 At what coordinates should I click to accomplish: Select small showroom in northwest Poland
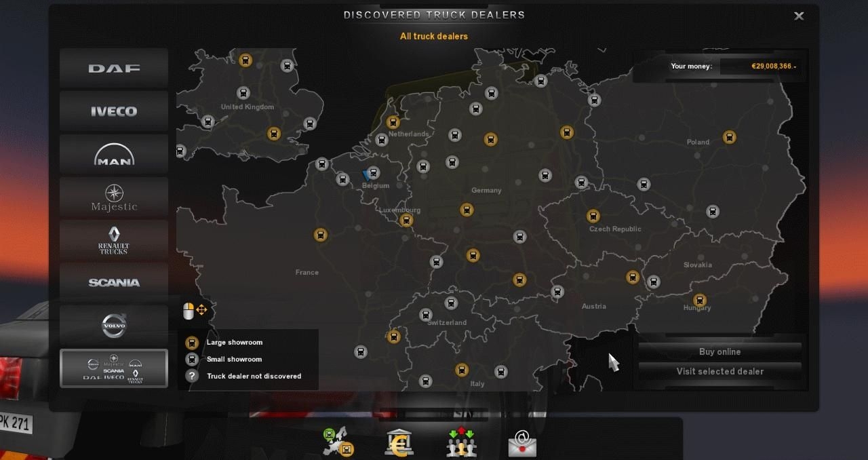pos(595,100)
